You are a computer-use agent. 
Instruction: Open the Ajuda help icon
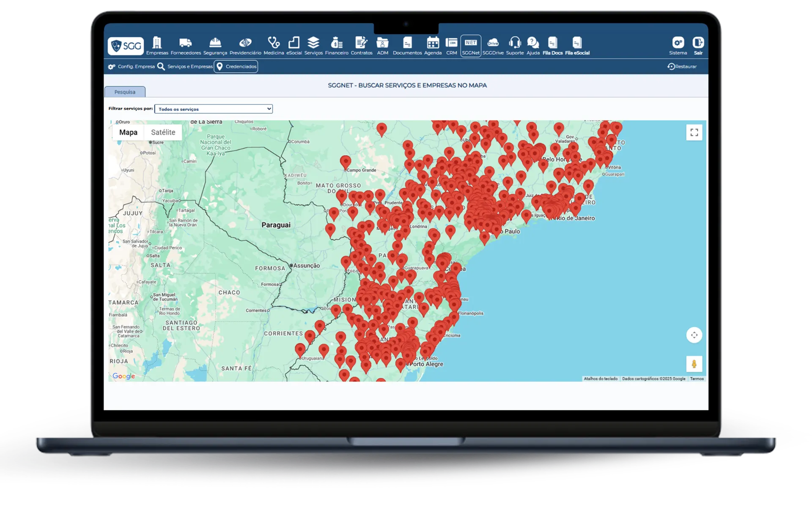[533, 46]
